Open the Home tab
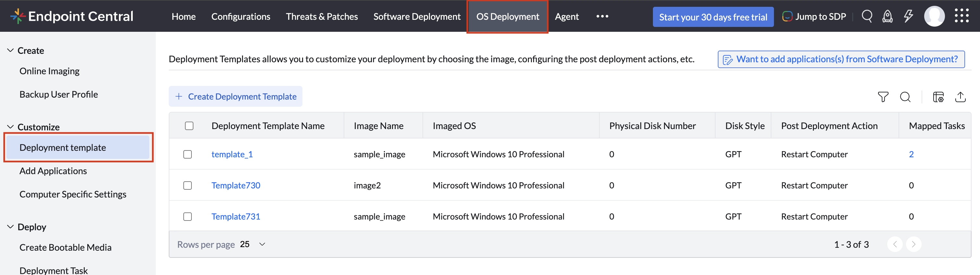The width and height of the screenshot is (980, 275). point(183,16)
